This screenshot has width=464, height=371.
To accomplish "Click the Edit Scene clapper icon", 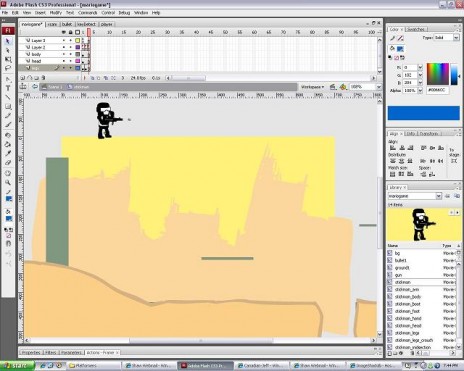I will (x=332, y=87).
